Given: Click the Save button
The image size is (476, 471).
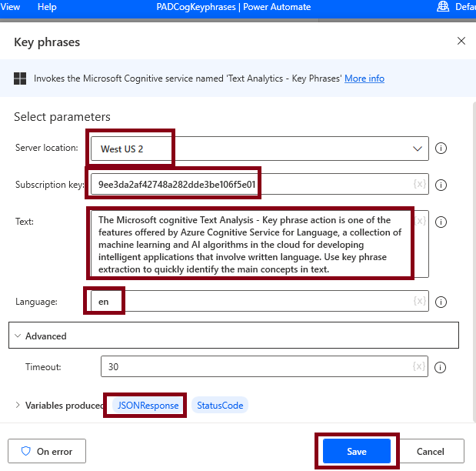Looking at the screenshot, I should click(x=356, y=451).
